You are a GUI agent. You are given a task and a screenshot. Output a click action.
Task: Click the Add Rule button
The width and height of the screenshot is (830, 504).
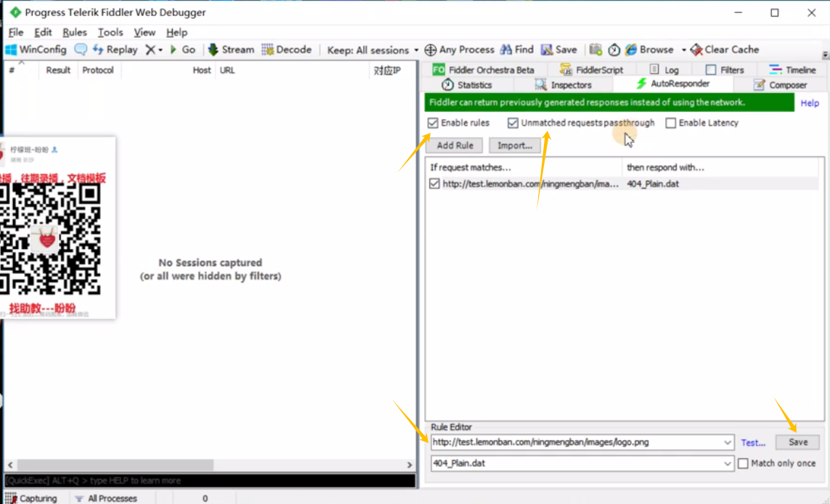[455, 145]
